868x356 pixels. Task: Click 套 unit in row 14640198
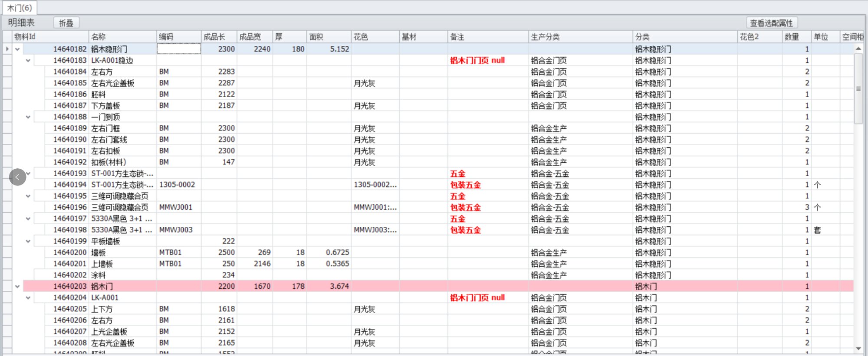tap(818, 230)
